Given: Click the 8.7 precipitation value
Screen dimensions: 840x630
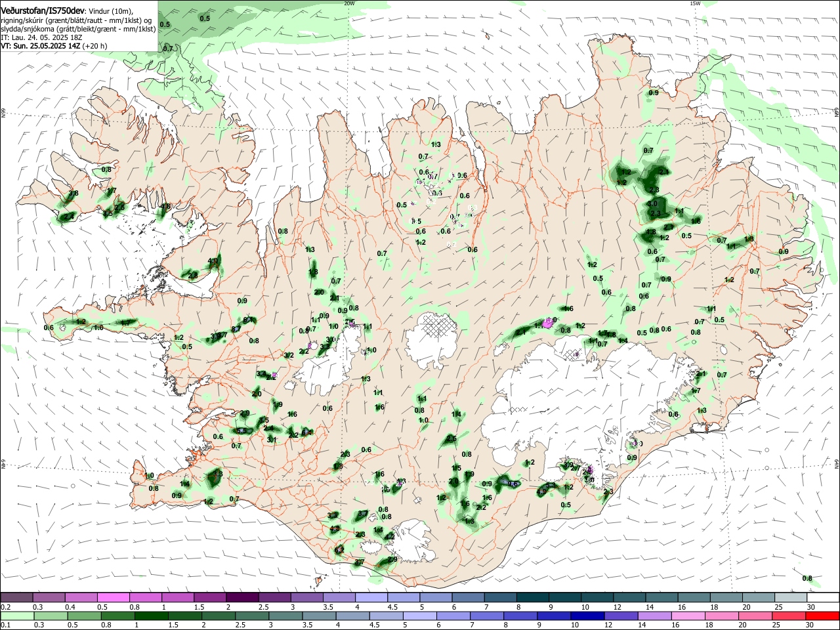Looking at the screenshot, I should point(236,329).
